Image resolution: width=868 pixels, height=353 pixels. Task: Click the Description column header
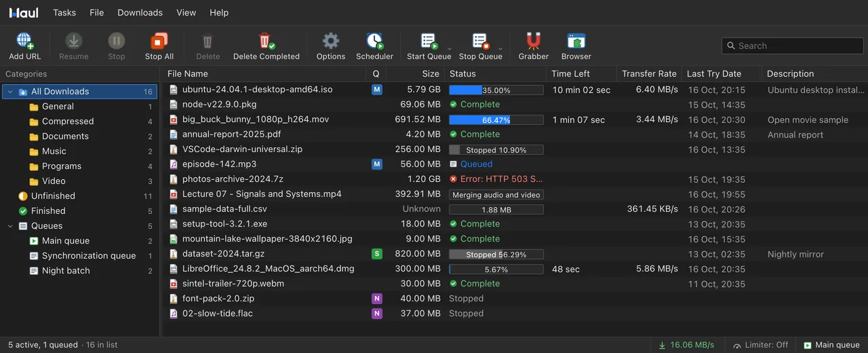pyautogui.click(x=814, y=73)
